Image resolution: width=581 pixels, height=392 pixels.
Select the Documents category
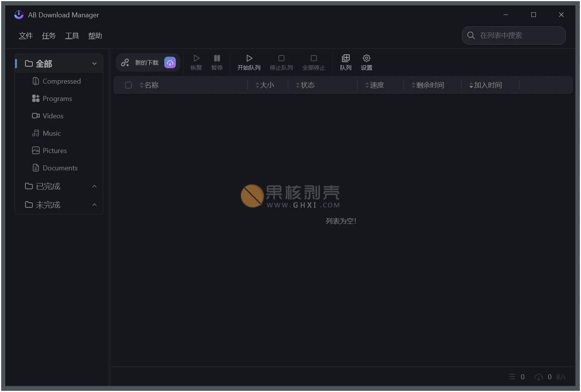pyautogui.click(x=59, y=168)
